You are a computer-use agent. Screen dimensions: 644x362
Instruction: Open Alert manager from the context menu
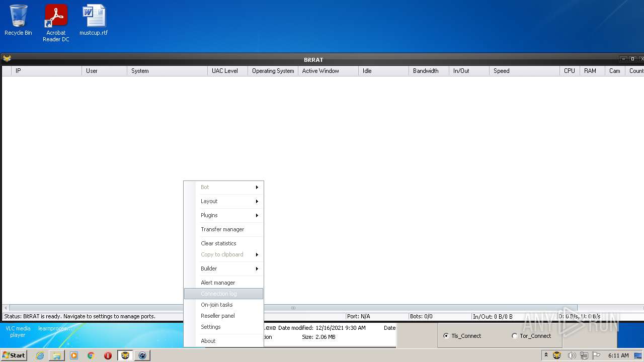[224, 283]
